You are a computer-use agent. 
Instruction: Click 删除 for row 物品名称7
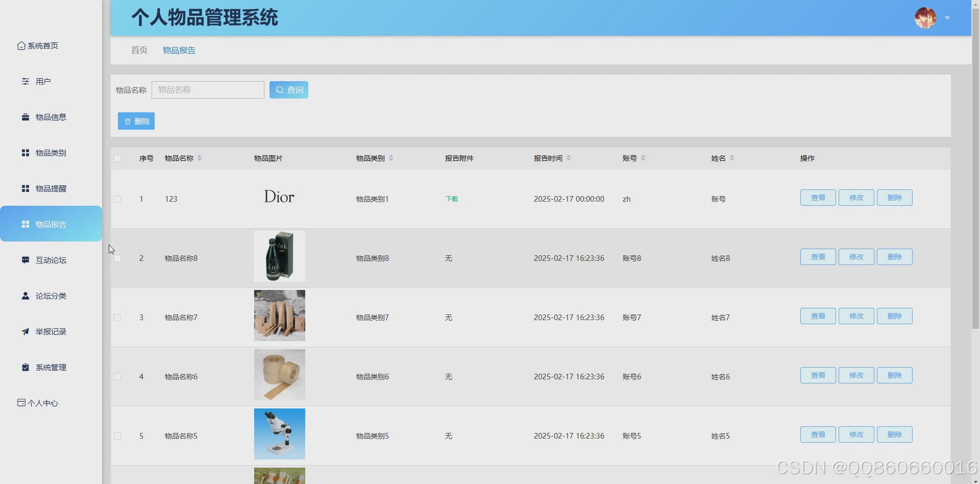tap(895, 316)
